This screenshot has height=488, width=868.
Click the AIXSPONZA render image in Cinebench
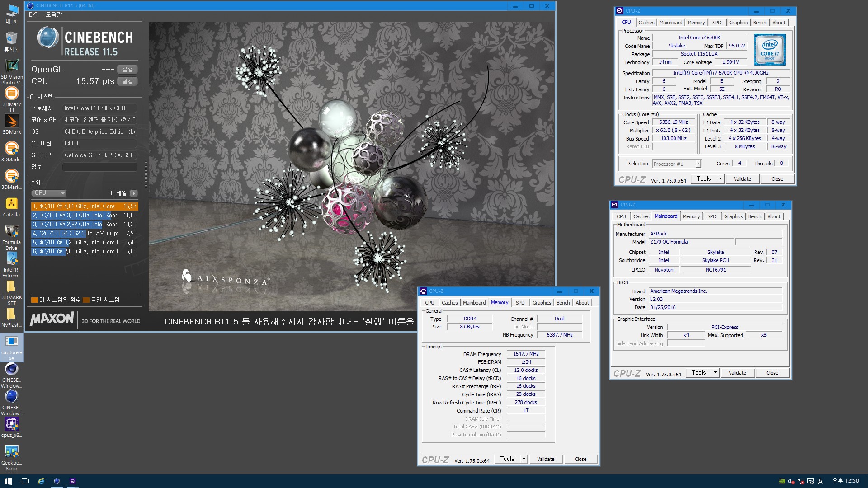coord(351,167)
